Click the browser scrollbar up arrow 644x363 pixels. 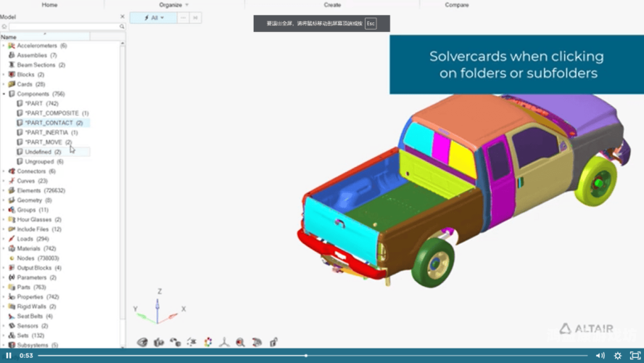click(123, 43)
